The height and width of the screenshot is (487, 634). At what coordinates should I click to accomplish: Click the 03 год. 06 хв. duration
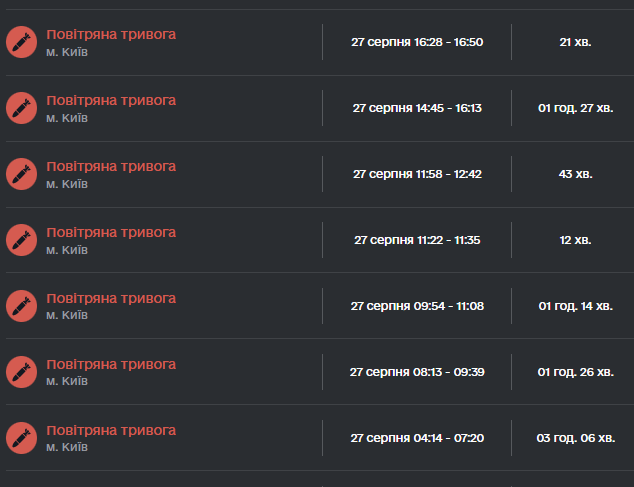pos(575,438)
